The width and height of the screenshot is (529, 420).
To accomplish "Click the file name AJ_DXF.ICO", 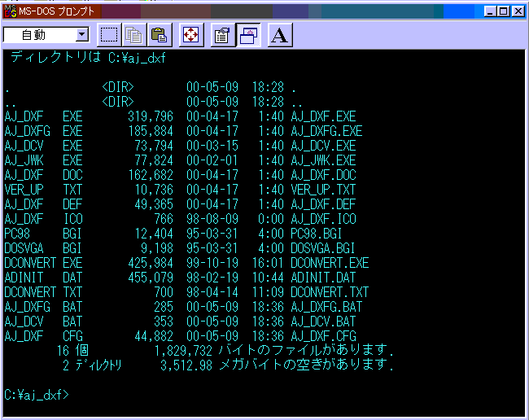I will point(323,219).
